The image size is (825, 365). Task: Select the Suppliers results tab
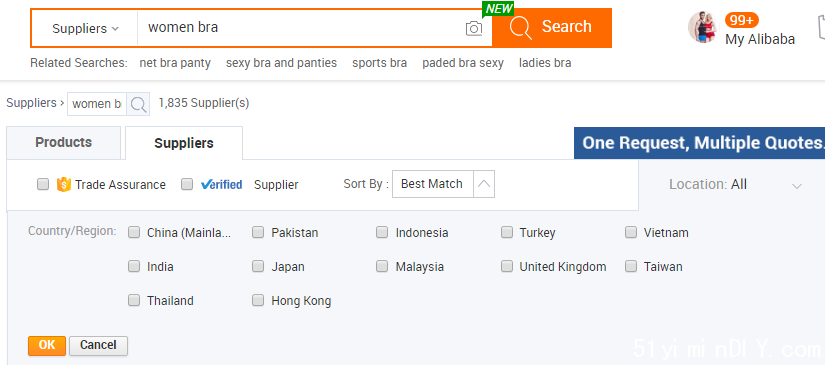click(184, 143)
